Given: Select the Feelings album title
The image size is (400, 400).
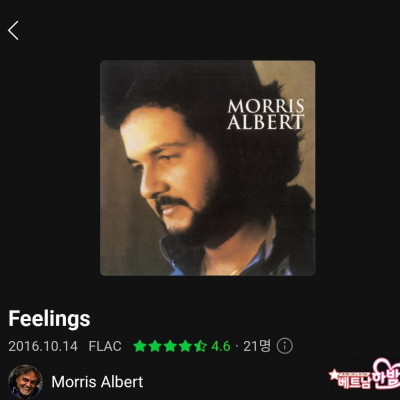Looking at the screenshot, I should coord(49,319).
